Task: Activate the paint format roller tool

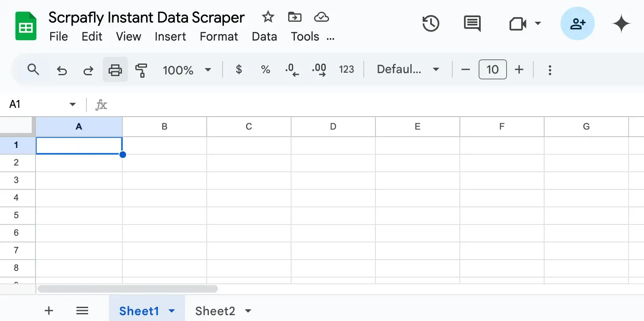Action: pyautogui.click(x=141, y=70)
